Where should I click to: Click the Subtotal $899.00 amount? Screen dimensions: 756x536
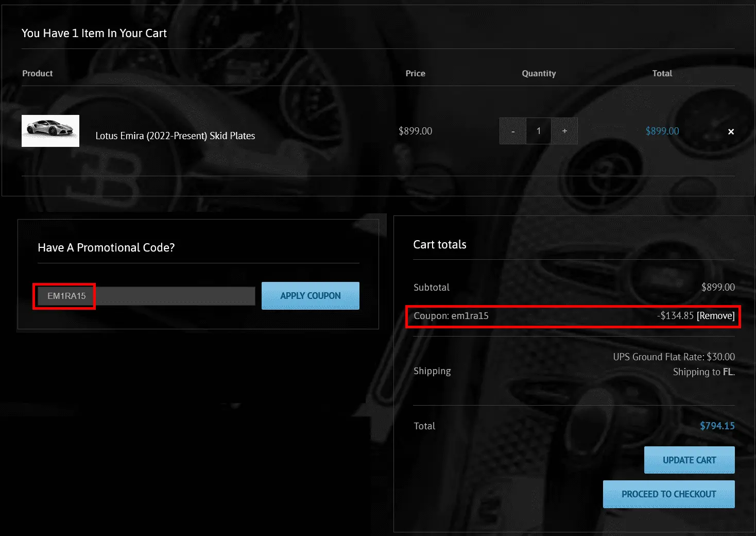[718, 287]
